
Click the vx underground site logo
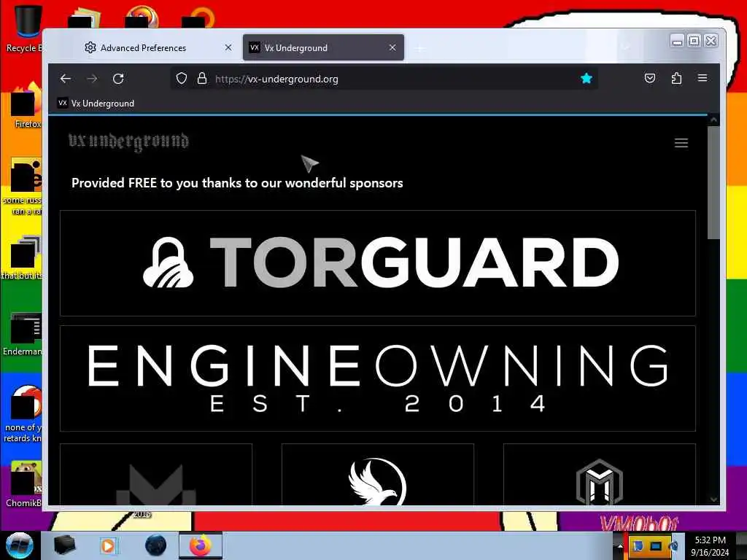[128, 142]
